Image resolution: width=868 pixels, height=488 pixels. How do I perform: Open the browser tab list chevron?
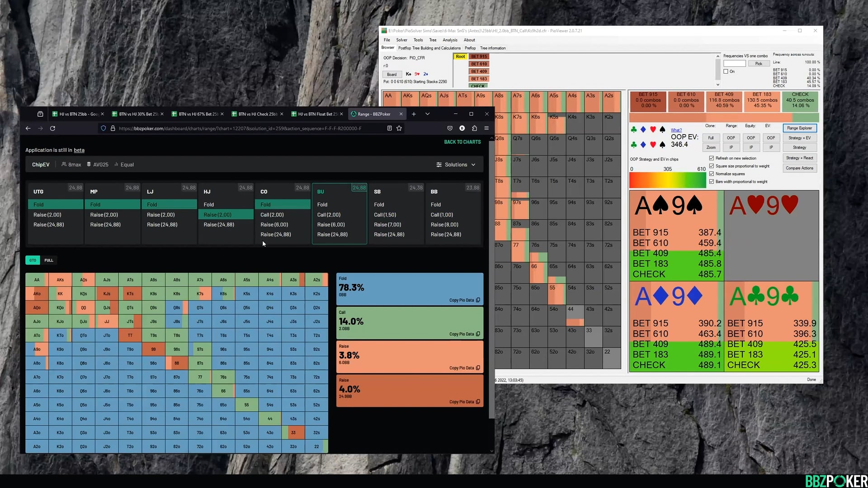pos(428,114)
